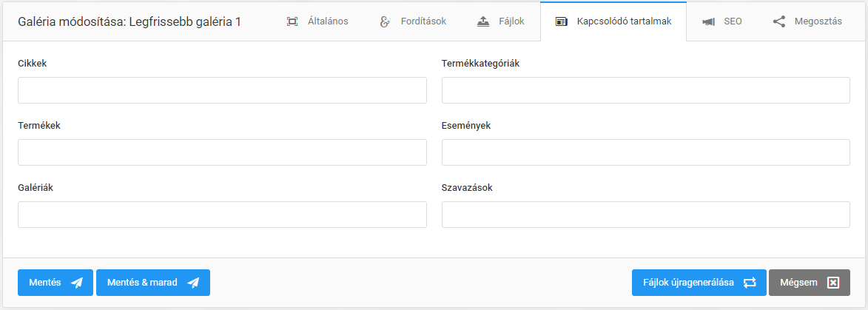The height and width of the screenshot is (310, 868).
Task: Click the Fordítások ampersand icon
Action: 385,21
